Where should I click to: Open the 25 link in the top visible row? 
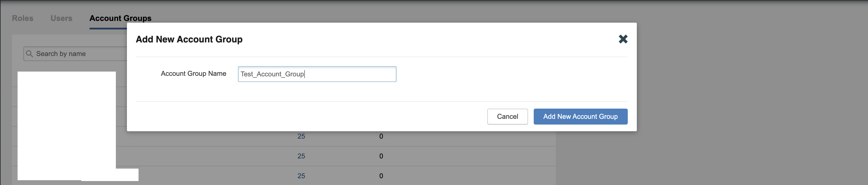pyautogui.click(x=301, y=136)
